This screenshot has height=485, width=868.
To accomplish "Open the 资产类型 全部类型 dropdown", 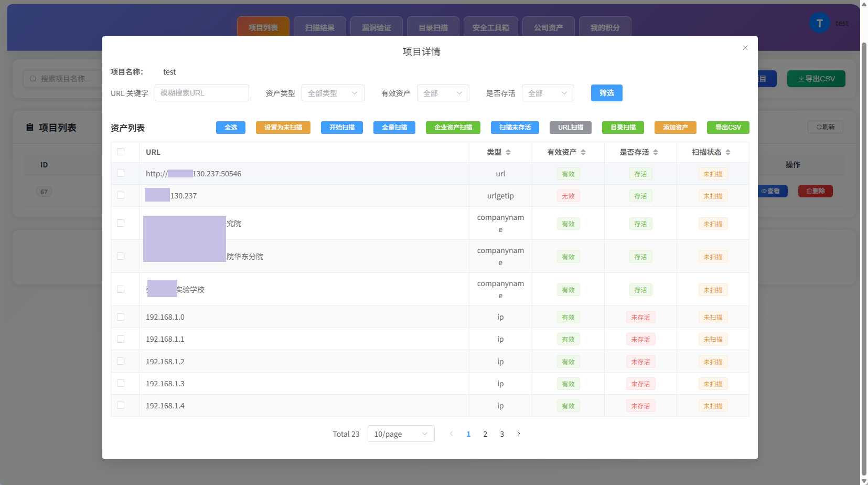I will 333,93.
